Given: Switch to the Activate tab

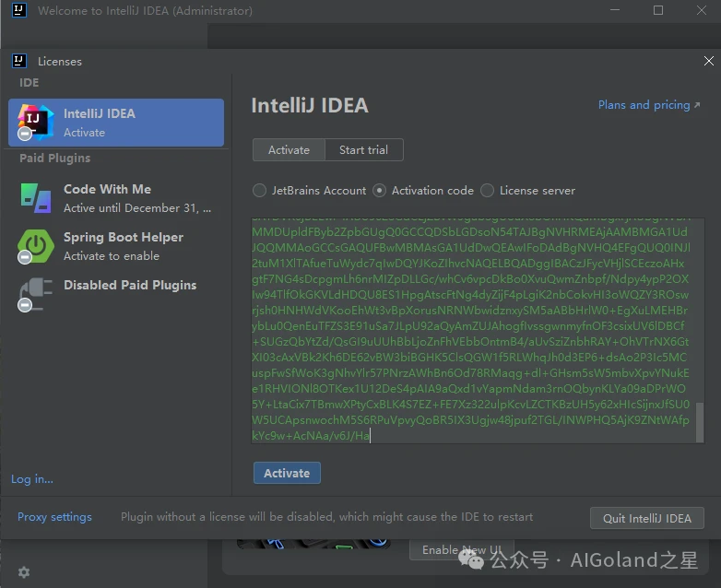Looking at the screenshot, I should tap(289, 150).
